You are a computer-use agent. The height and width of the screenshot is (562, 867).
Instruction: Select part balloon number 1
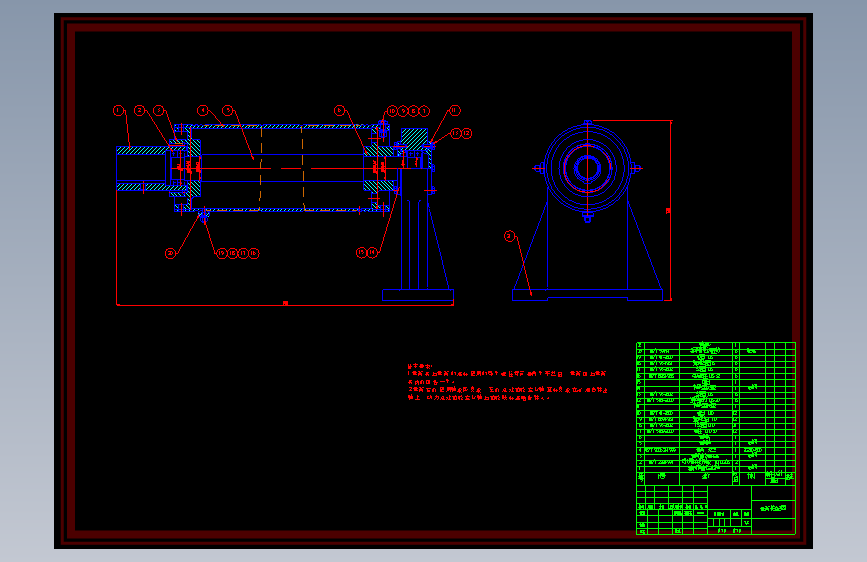[118, 111]
